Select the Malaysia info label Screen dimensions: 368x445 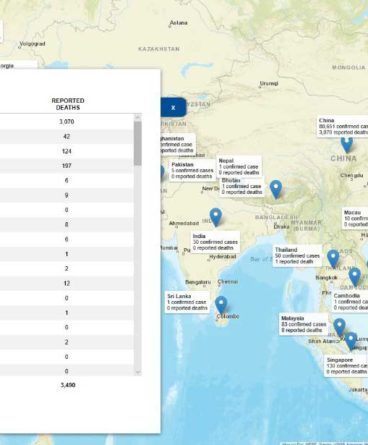(x=303, y=324)
